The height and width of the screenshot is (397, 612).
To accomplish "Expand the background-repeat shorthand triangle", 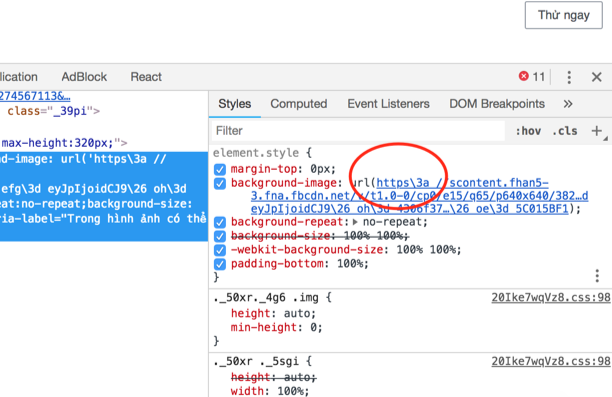I will 355,222.
